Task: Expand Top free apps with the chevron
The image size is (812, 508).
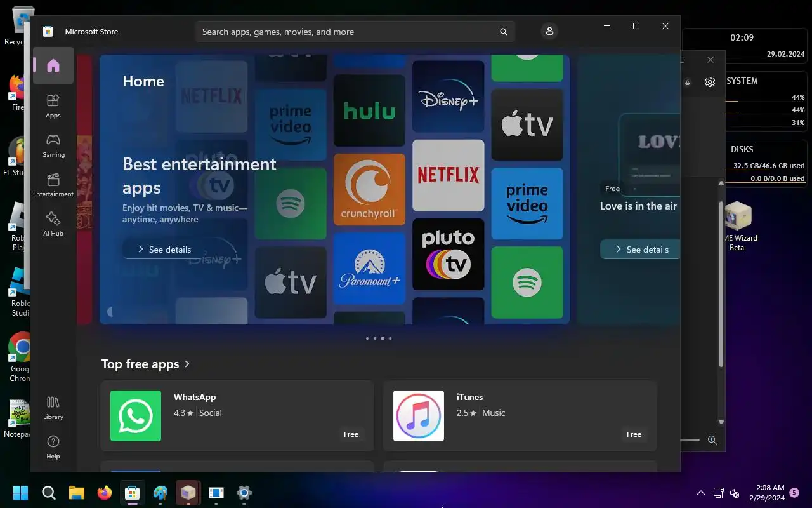Action: [187, 364]
